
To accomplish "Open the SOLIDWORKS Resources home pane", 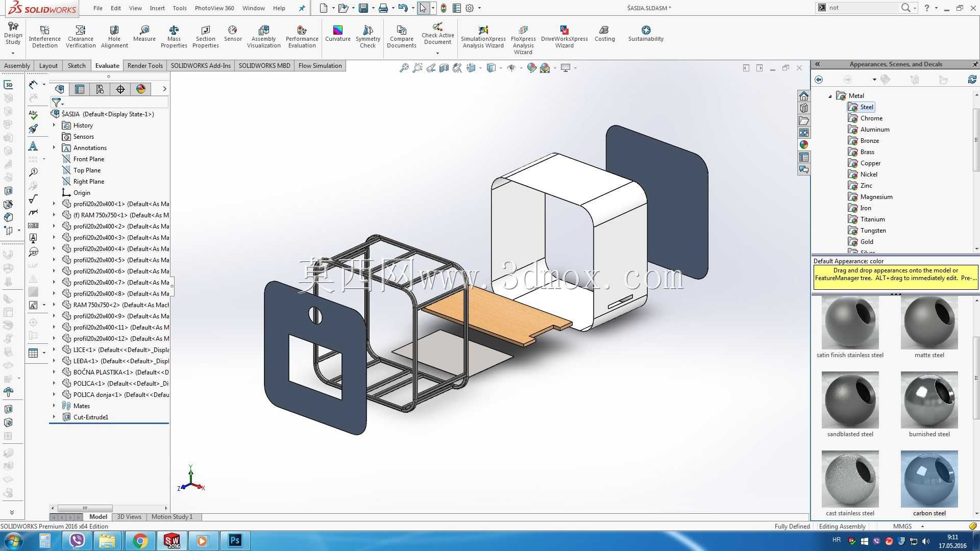I will pyautogui.click(x=804, y=96).
